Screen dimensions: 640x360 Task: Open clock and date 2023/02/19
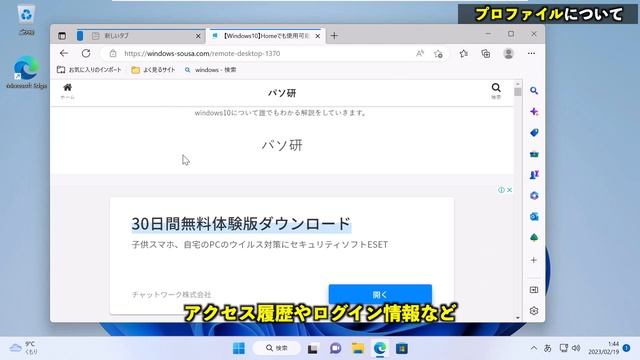point(604,348)
